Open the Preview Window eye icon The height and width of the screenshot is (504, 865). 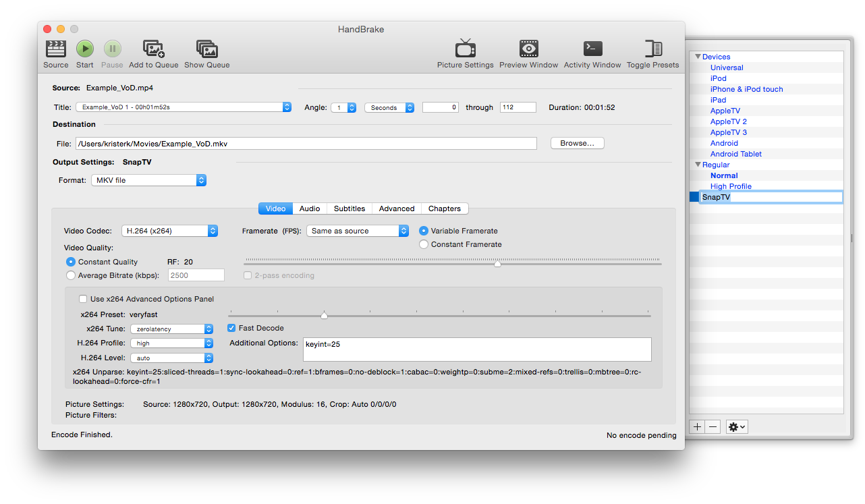529,49
